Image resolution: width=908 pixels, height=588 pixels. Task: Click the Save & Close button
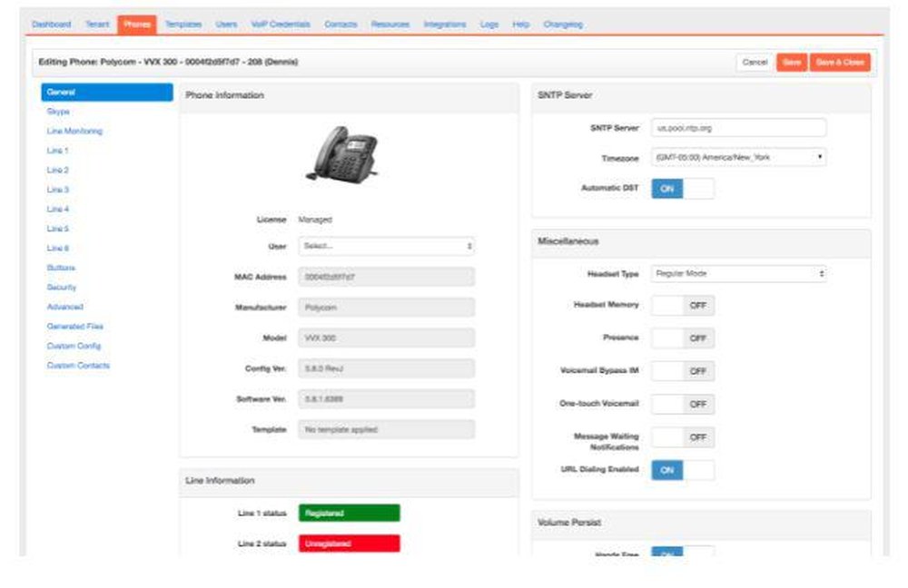(840, 63)
